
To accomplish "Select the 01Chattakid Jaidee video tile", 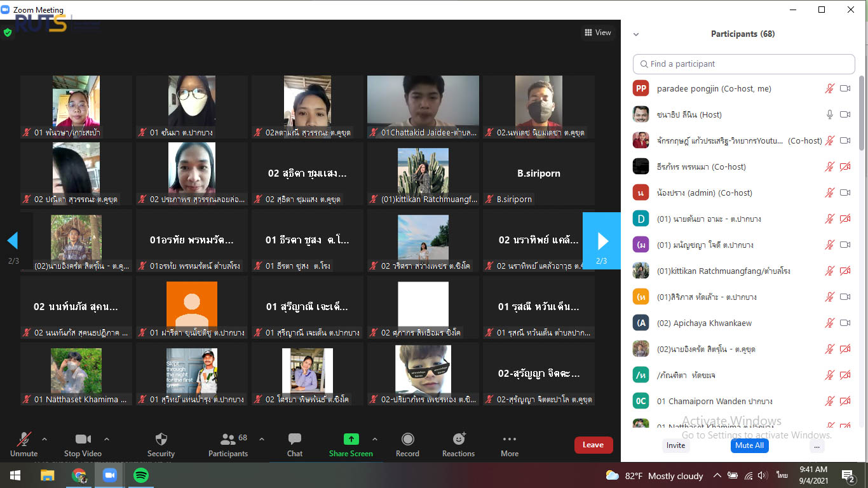I will 423,107.
